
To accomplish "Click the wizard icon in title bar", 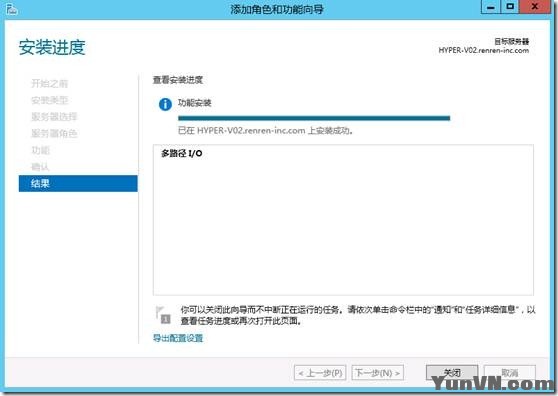I will pos(11,9).
